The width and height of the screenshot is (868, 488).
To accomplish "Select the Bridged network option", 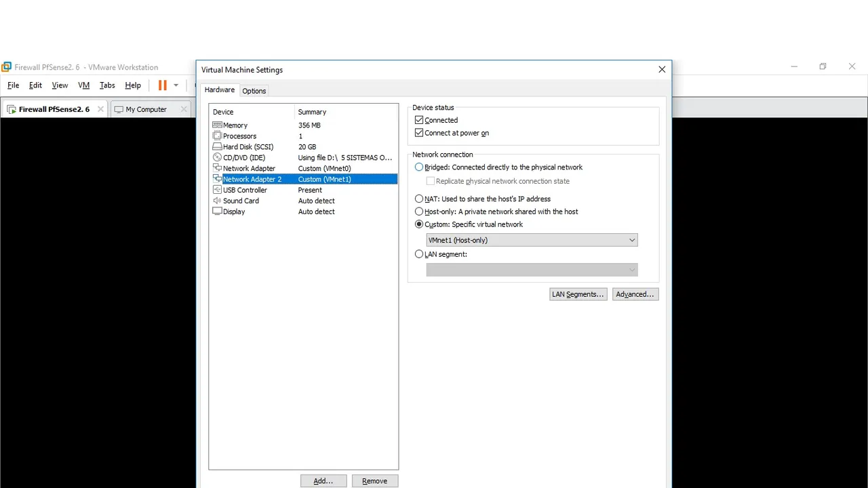I will tap(419, 167).
